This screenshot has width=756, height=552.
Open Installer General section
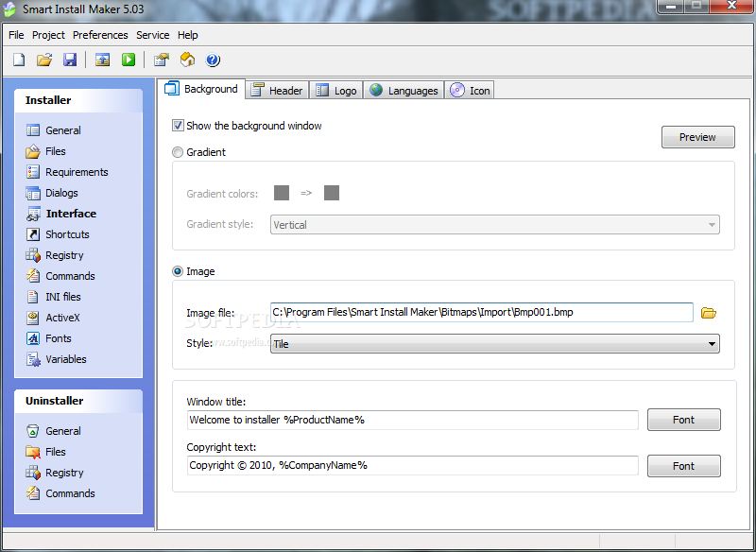point(54,130)
